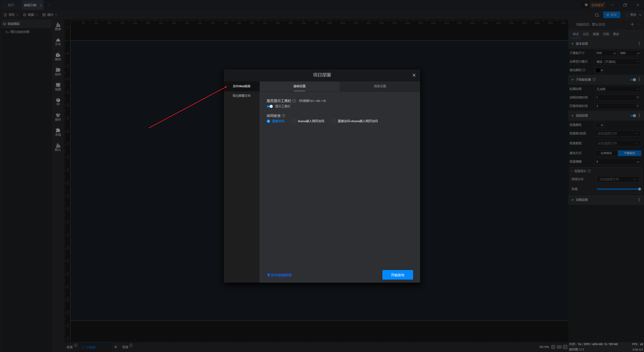This screenshot has height=352, width=644.
Task: Expand the 封面设置 section
Action: (x=582, y=200)
